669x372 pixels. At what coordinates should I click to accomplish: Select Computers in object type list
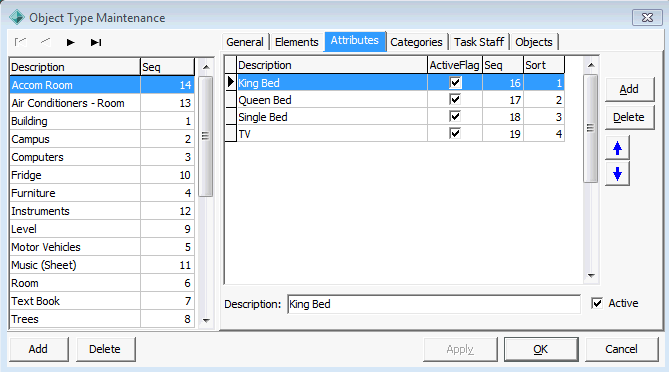102,157
